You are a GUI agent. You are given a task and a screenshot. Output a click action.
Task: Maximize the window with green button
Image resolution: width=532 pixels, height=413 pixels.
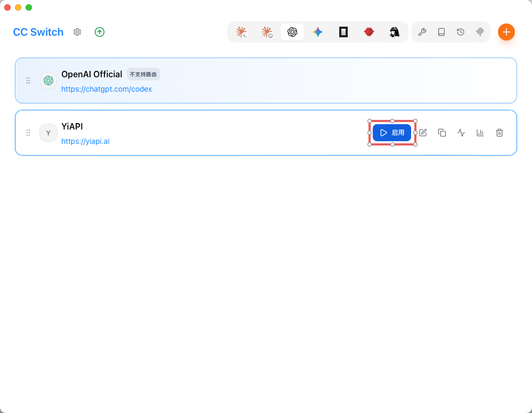click(29, 7)
